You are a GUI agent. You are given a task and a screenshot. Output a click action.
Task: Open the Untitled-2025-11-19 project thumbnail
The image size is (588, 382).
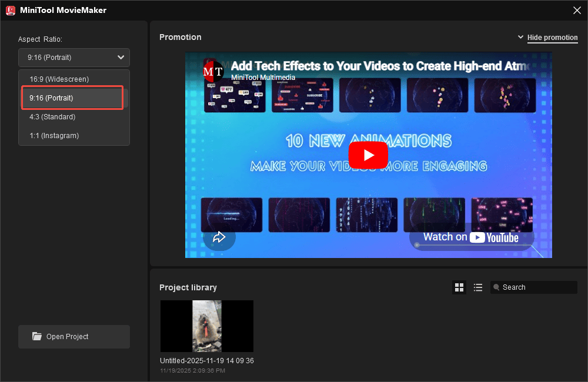coord(206,326)
